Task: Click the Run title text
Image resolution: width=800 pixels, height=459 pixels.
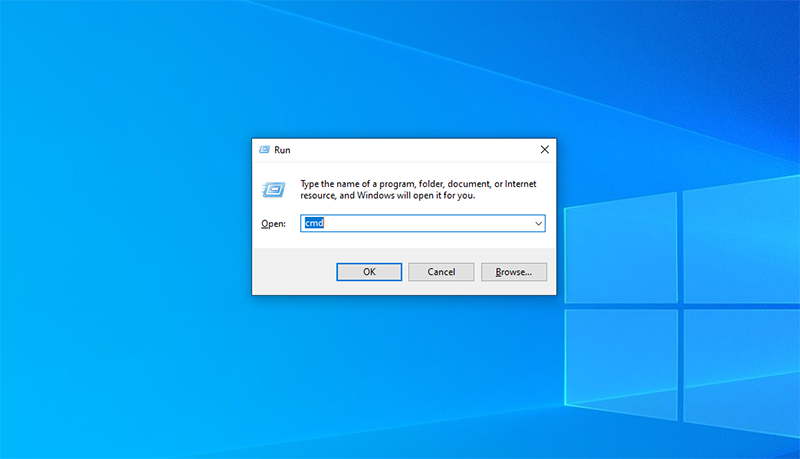Action: 282,150
